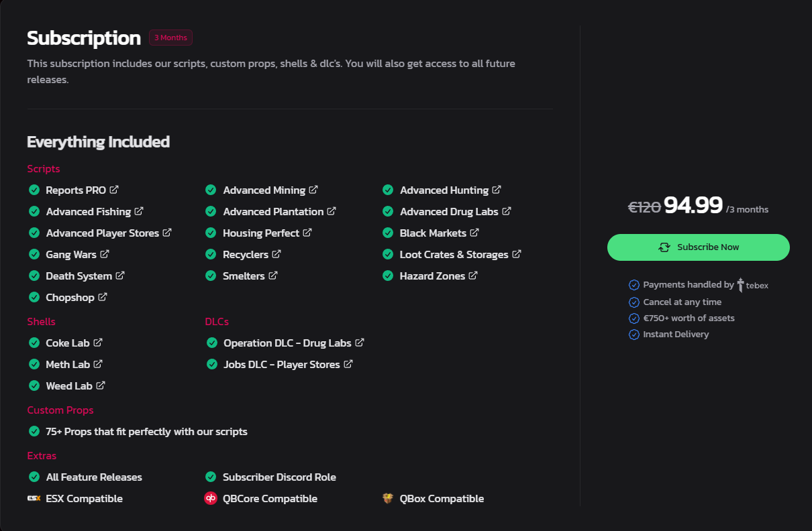Open external link icon beside Advanced Drug Labs
812x531 pixels.
507,211
